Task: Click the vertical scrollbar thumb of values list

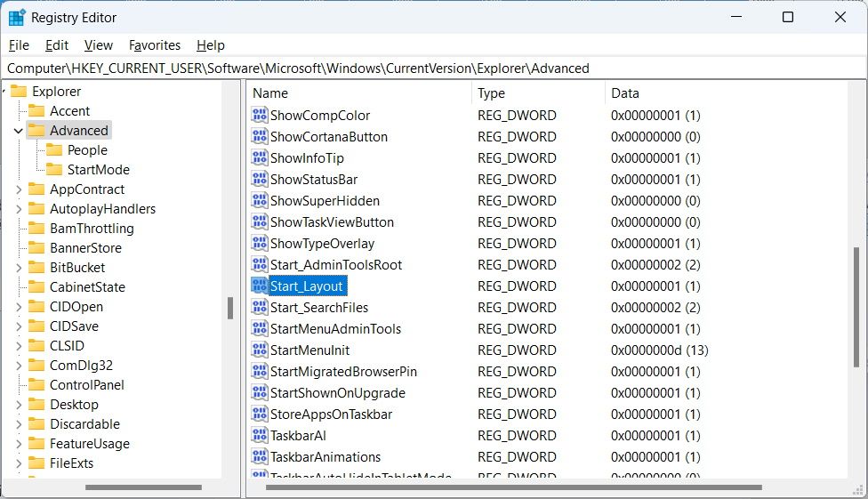Action: [x=856, y=307]
